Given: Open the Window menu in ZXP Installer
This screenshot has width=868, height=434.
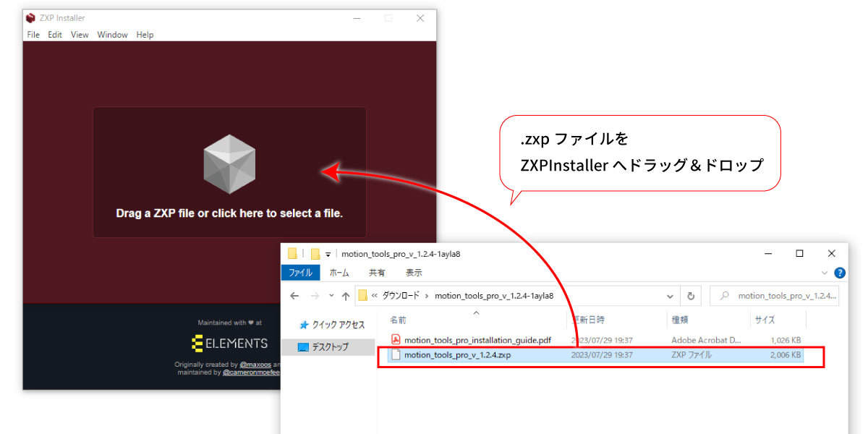Looking at the screenshot, I should 112,35.
